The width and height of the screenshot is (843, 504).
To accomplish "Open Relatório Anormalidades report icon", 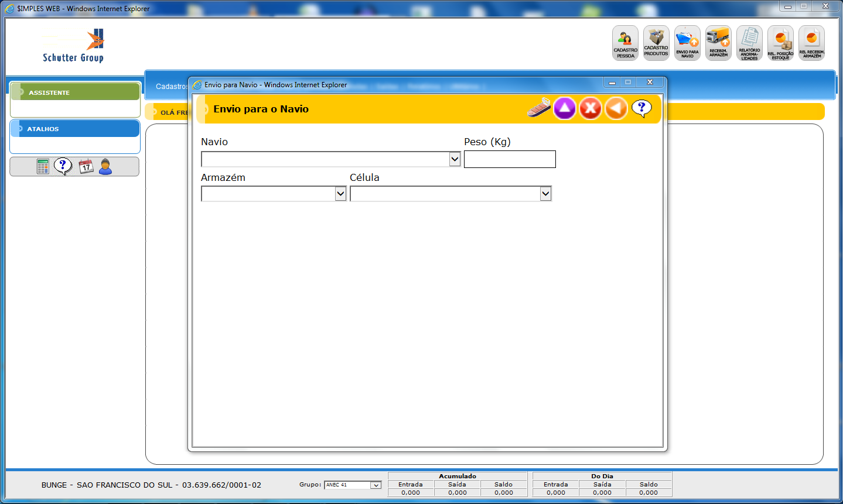I will tap(749, 43).
